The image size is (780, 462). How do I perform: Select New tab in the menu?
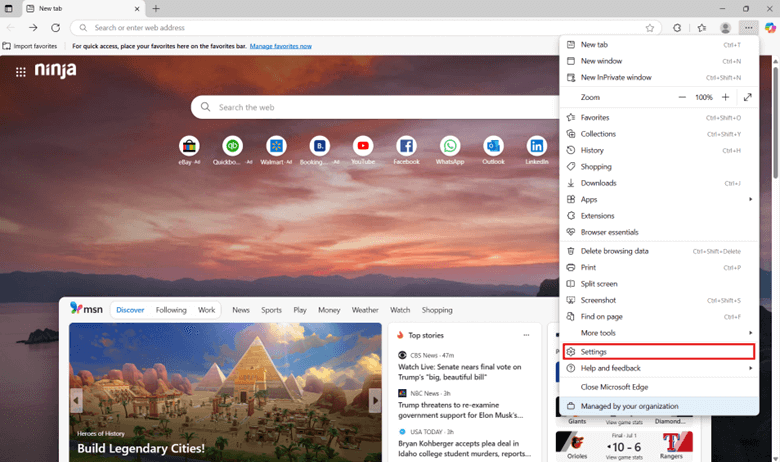[659, 44]
